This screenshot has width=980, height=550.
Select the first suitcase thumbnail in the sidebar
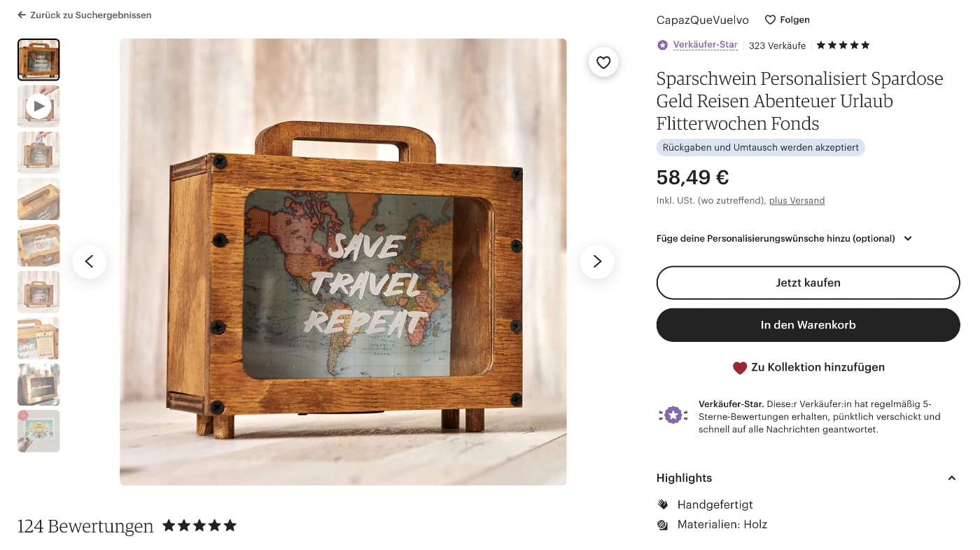click(38, 60)
